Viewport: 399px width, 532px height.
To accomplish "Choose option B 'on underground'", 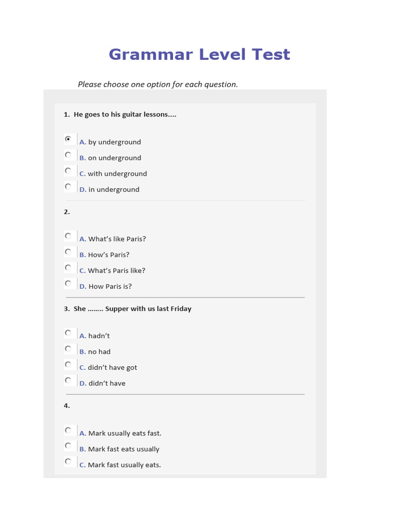I will 68,155.
